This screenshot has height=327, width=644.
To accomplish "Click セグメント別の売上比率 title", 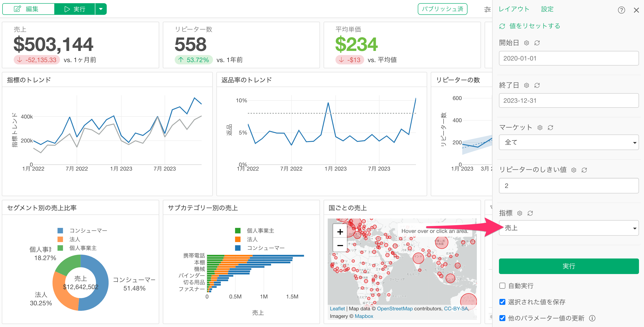I will pos(42,208).
